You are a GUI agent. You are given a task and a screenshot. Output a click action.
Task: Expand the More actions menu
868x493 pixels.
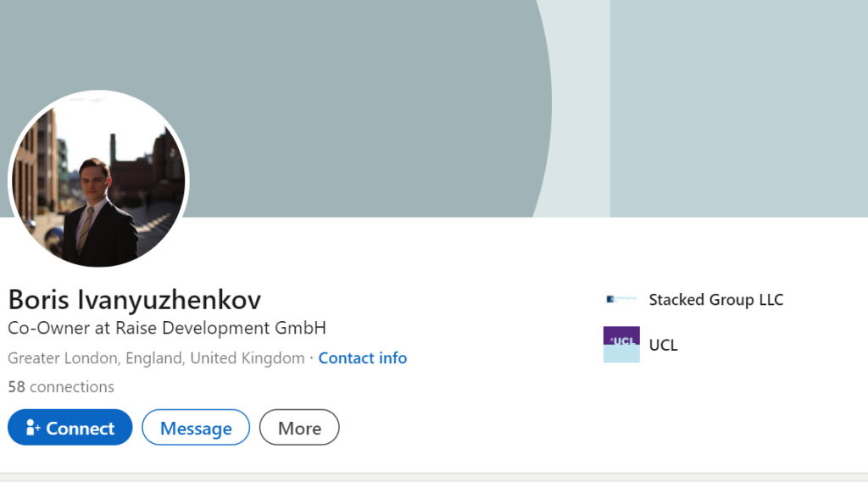(299, 428)
